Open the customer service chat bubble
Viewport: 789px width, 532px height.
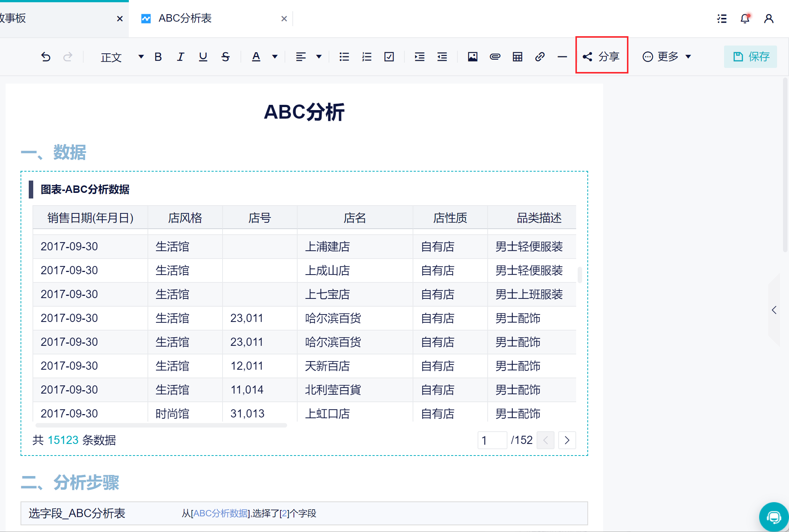click(x=773, y=517)
